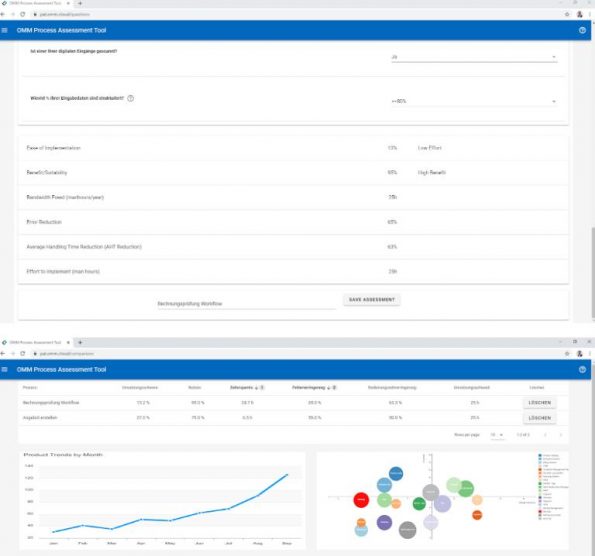Delete the Rechnungsprüfung Workflow row with Löschen
Image resolution: width=595 pixels, height=556 pixels.
(x=539, y=403)
